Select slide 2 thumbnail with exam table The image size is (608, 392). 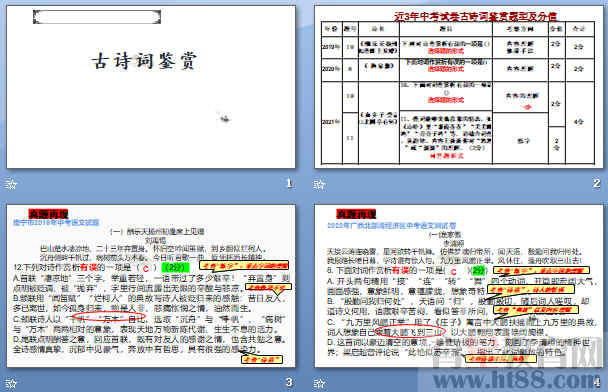[459, 87]
